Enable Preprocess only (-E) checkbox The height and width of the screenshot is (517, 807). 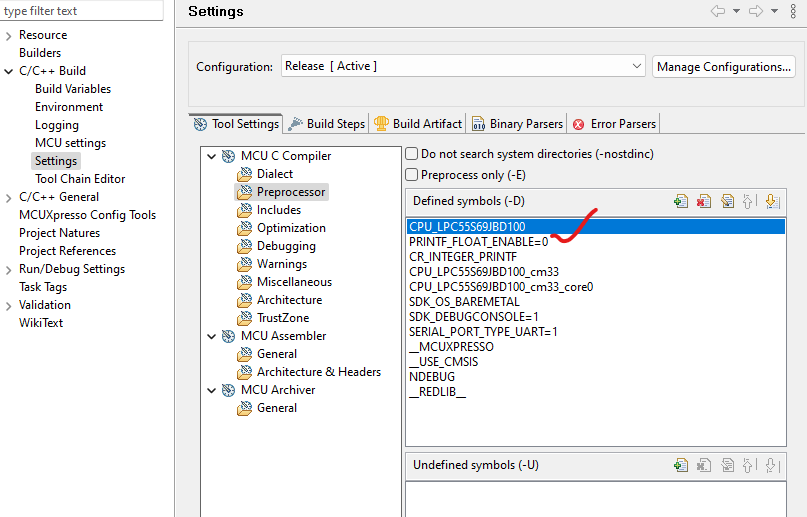(x=412, y=175)
